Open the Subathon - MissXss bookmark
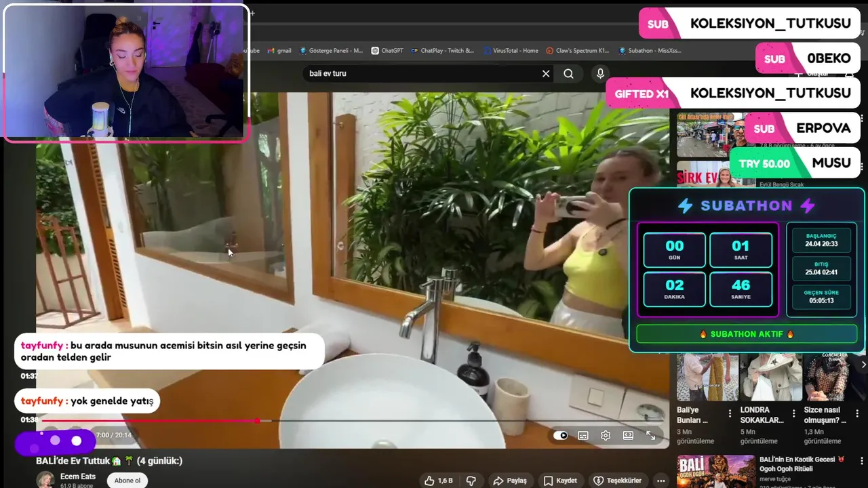This screenshot has width=868, height=488. click(x=650, y=50)
